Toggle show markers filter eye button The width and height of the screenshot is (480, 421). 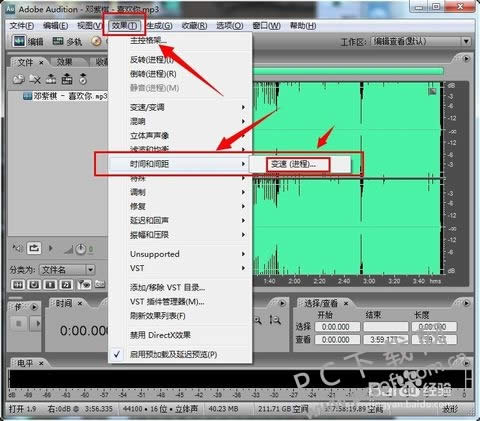pyautogui.click(x=84, y=284)
